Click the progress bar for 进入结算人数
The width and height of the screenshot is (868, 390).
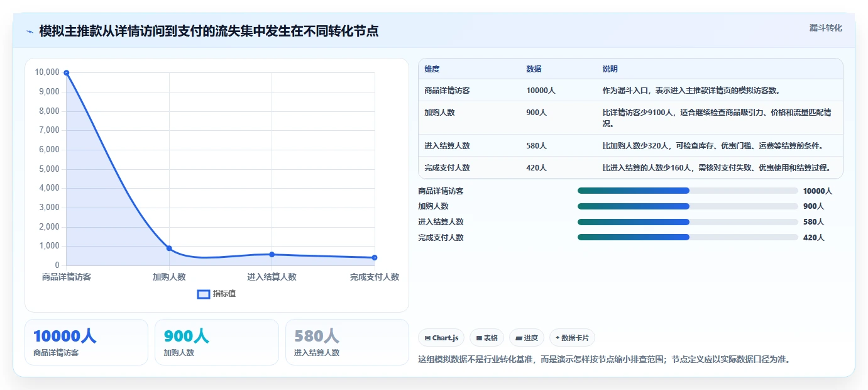pyautogui.click(x=688, y=222)
